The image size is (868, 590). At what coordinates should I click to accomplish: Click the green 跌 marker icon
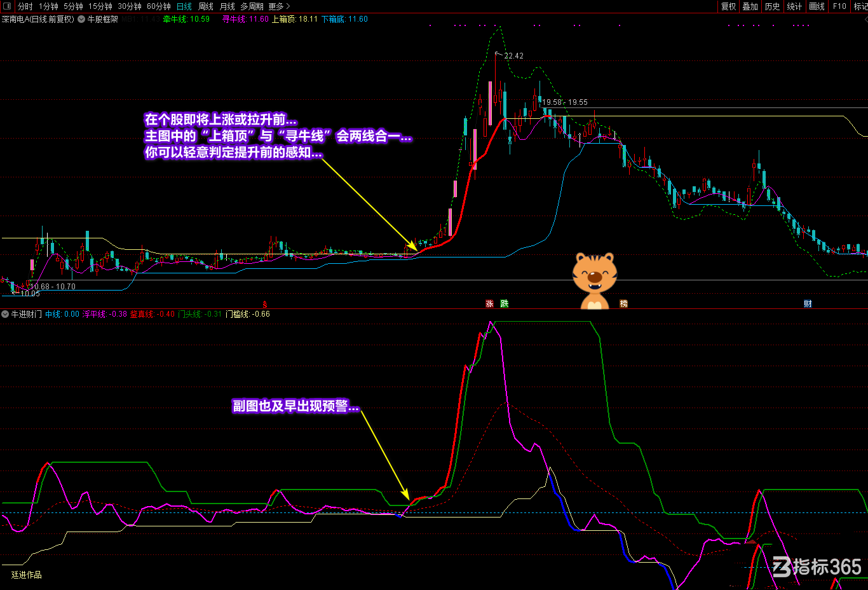[x=505, y=304]
